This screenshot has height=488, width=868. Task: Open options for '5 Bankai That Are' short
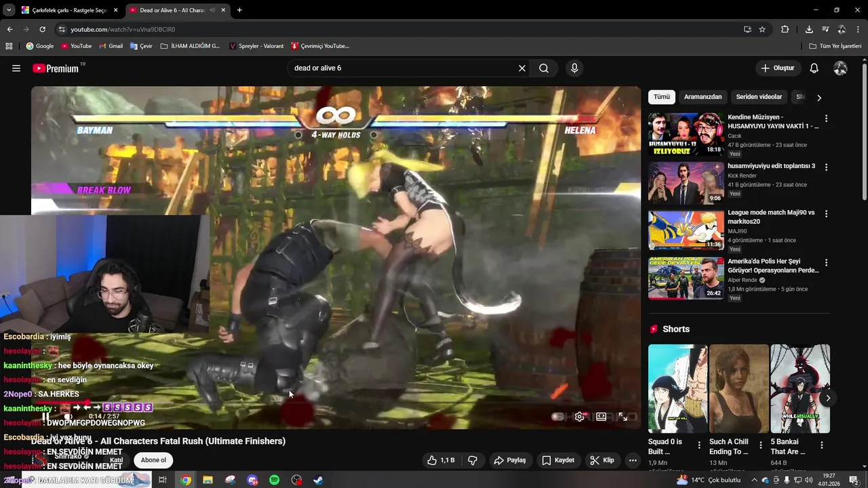point(822,445)
